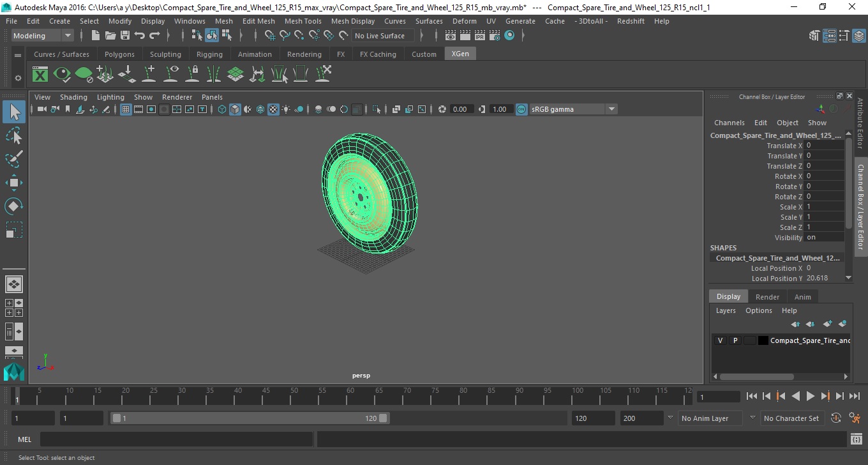Play the animation forwards
Viewport: 868px width, 465px height.
click(810, 397)
